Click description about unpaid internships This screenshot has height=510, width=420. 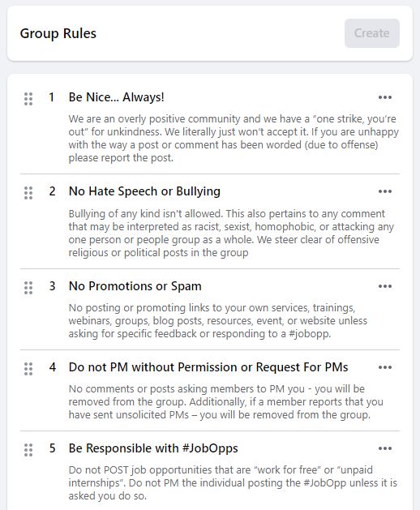233,482
